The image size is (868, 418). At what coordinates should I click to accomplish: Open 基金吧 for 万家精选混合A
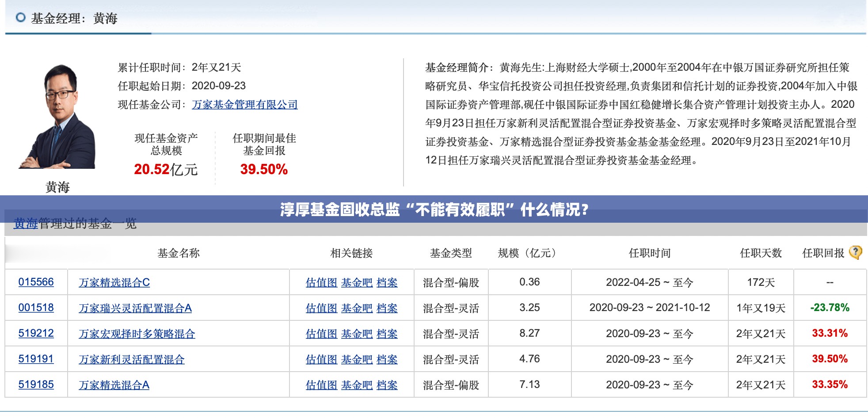[357, 385]
